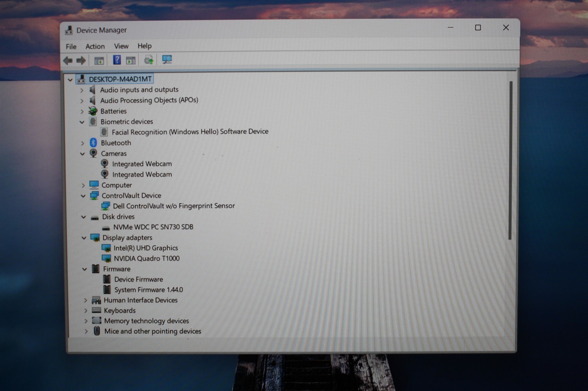588x391 pixels.
Task: Click the Disk drives category icon
Action: tap(95, 217)
